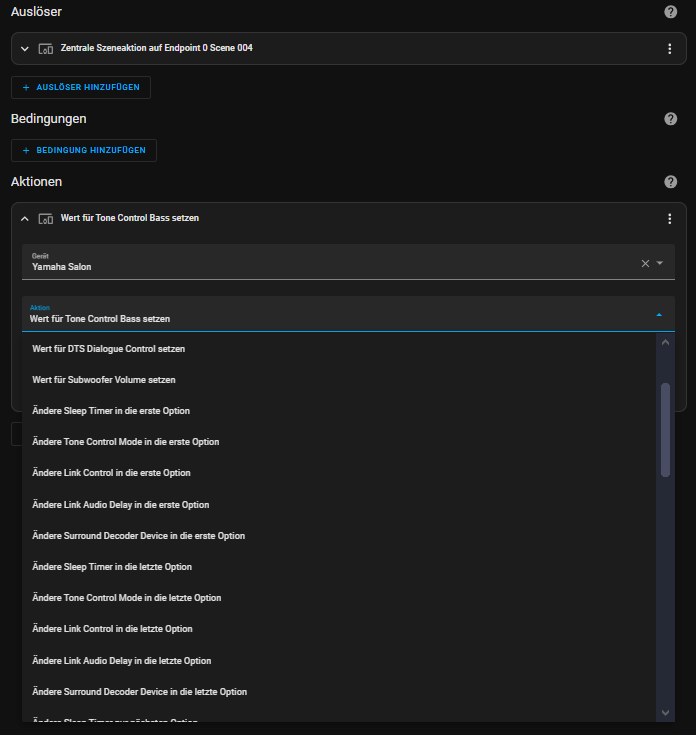The height and width of the screenshot is (735, 696).
Task: Click the Aktion combo box field
Action: [x=348, y=314]
